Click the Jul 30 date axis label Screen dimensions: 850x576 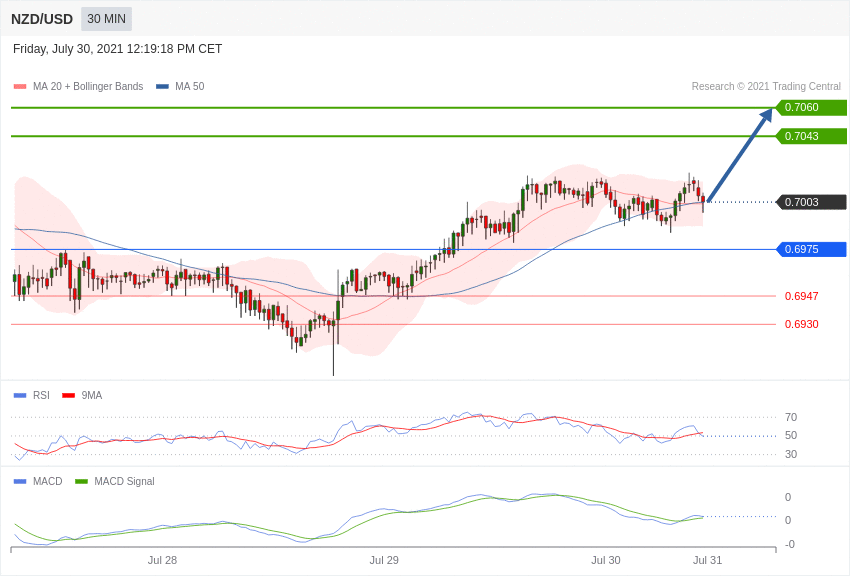pyautogui.click(x=606, y=560)
